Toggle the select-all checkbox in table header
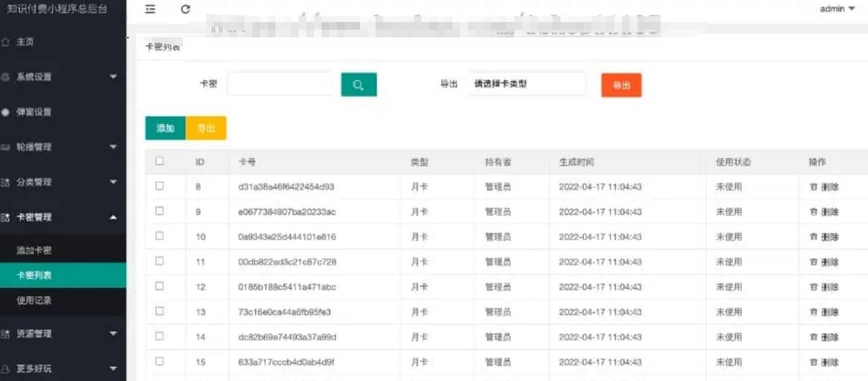The width and height of the screenshot is (868, 381). tap(160, 161)
